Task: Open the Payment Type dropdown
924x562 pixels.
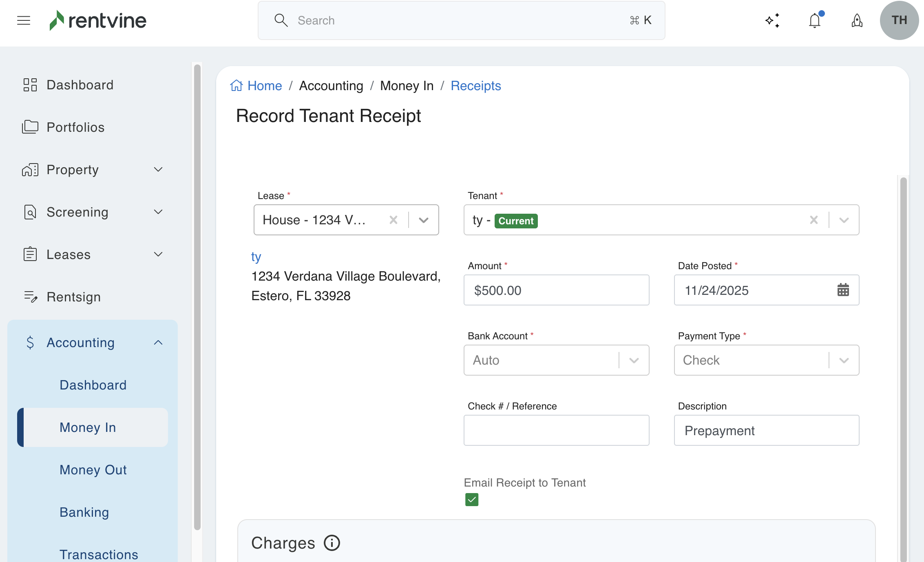Action: click(x=844, y=360)
